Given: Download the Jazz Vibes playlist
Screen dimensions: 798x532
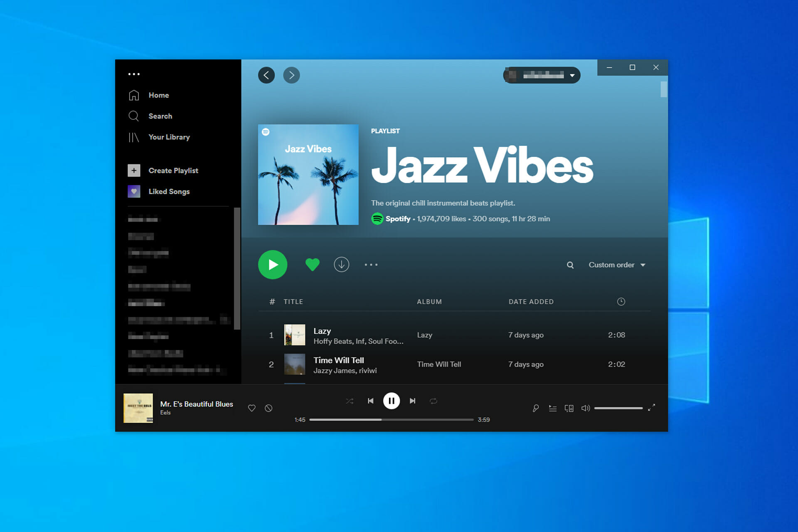Looking at the screenshot, I should (x=341, y=264).
